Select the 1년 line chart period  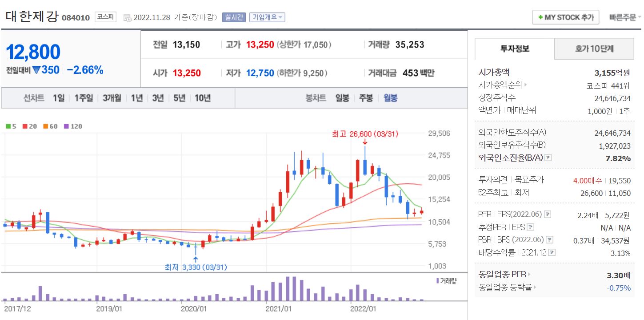pos(137,98)
